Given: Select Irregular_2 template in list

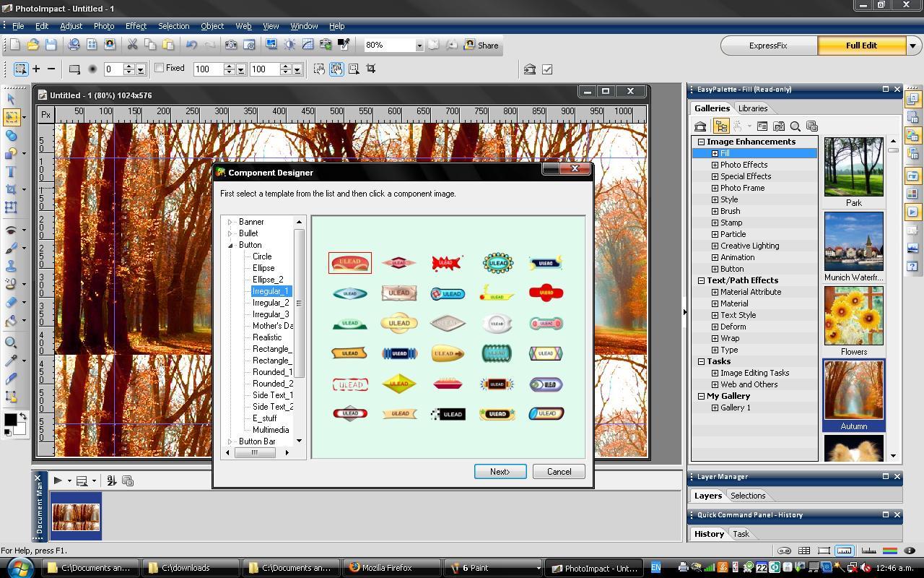Looking at the screenshot, I should click(271, 303).
